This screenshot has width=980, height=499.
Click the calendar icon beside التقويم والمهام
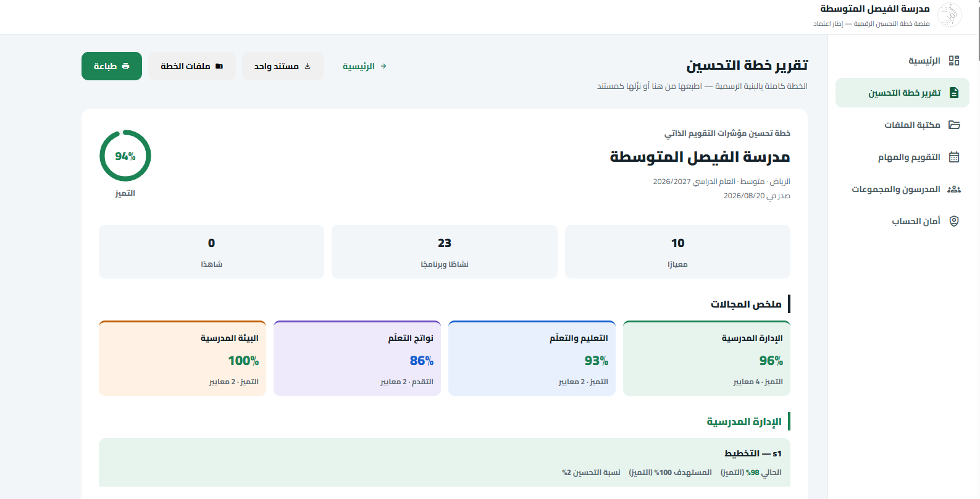tap(954, 157)
